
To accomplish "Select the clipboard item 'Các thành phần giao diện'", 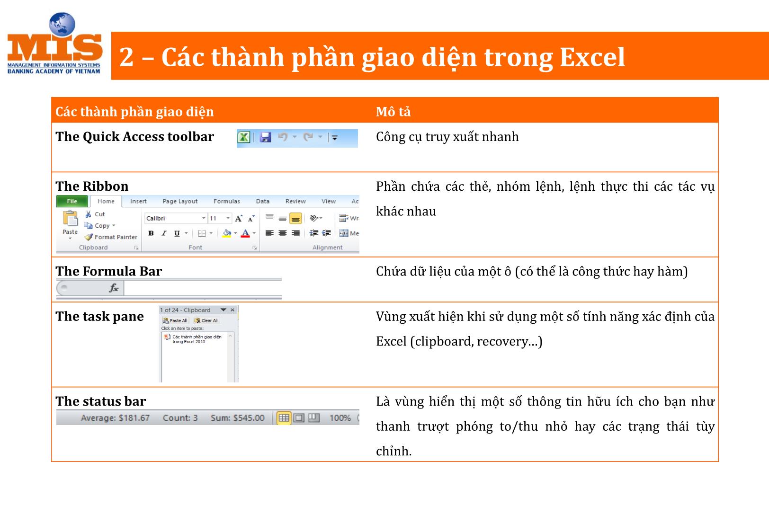I will click(193, 339).
